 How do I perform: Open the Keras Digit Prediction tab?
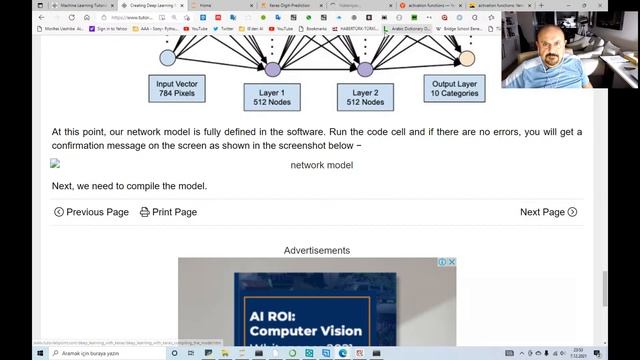coord(291,5)
